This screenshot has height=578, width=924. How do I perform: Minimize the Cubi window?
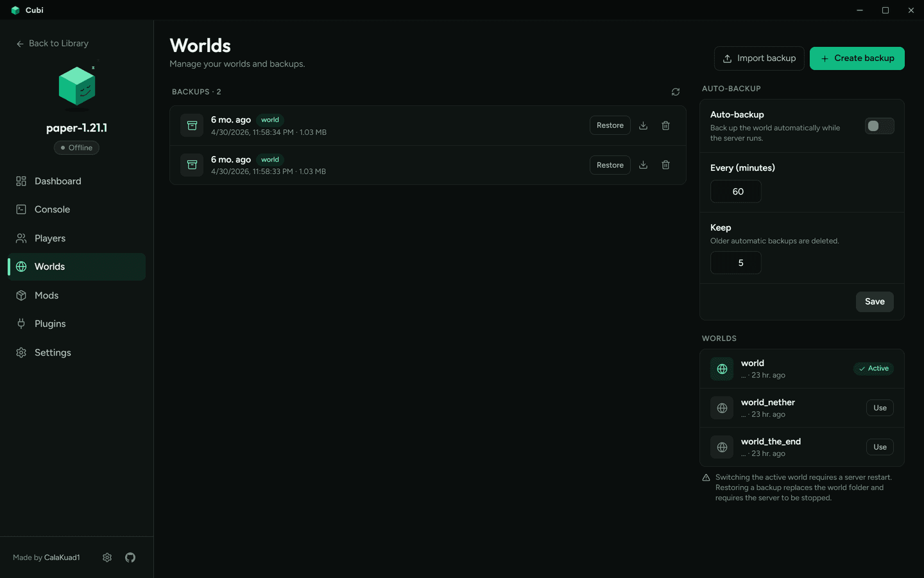[860, 10]
